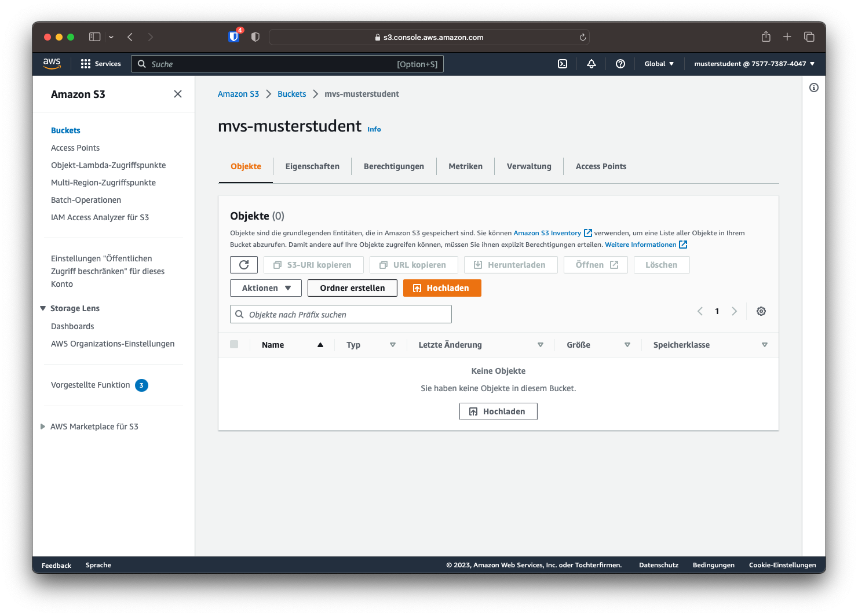Click Ordner erstellen button
Image resolution: width=858 pixels, height=616 pixels.
click(x=352, y=288)
